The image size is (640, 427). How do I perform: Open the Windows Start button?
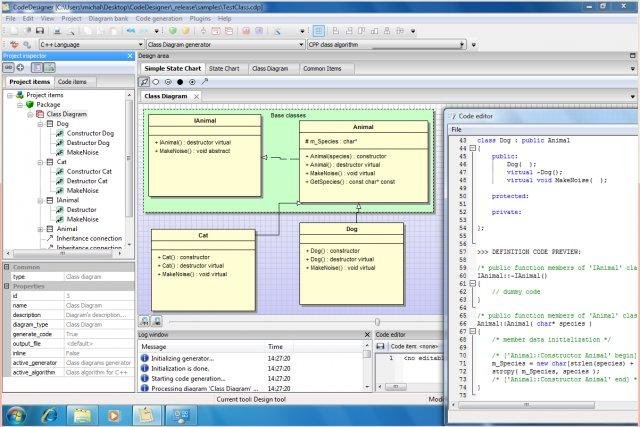(17, 414)
